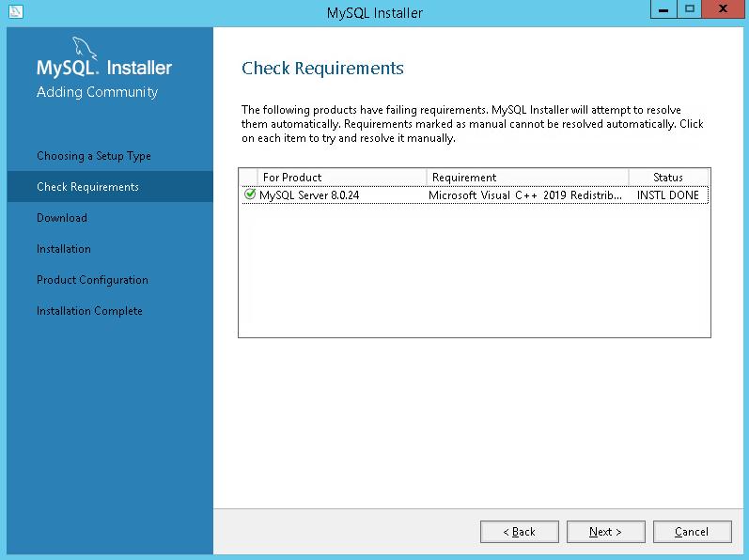749x560 pixels.
Task: Select the MySQL Server 8.0.24 product cell
Action: click(x=309, y=194)
